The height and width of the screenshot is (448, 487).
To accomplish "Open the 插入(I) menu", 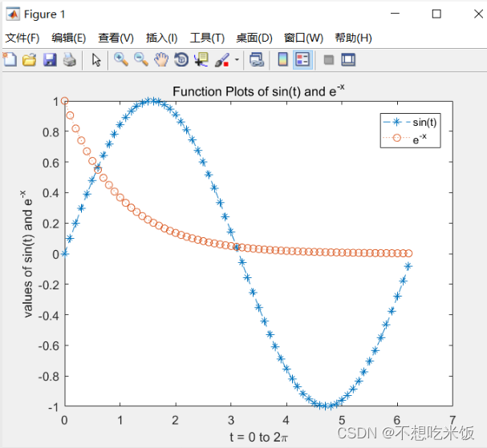I will pos(162,38).
